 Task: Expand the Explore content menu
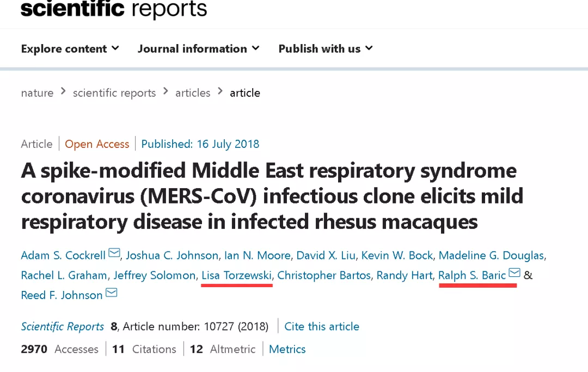point(70,49)
